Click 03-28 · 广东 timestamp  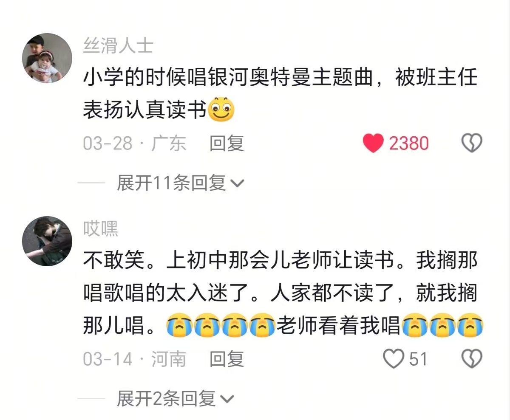click(134, 144)
